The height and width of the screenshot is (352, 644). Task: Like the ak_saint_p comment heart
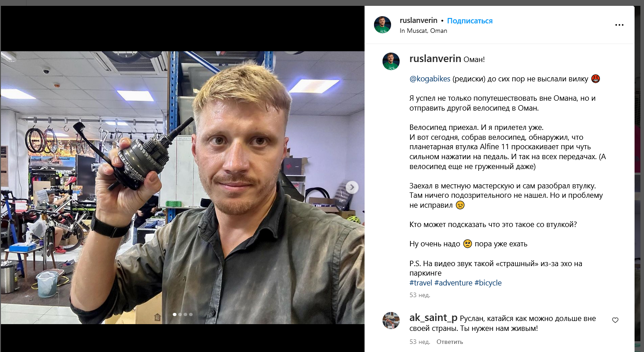pos(615,320)
